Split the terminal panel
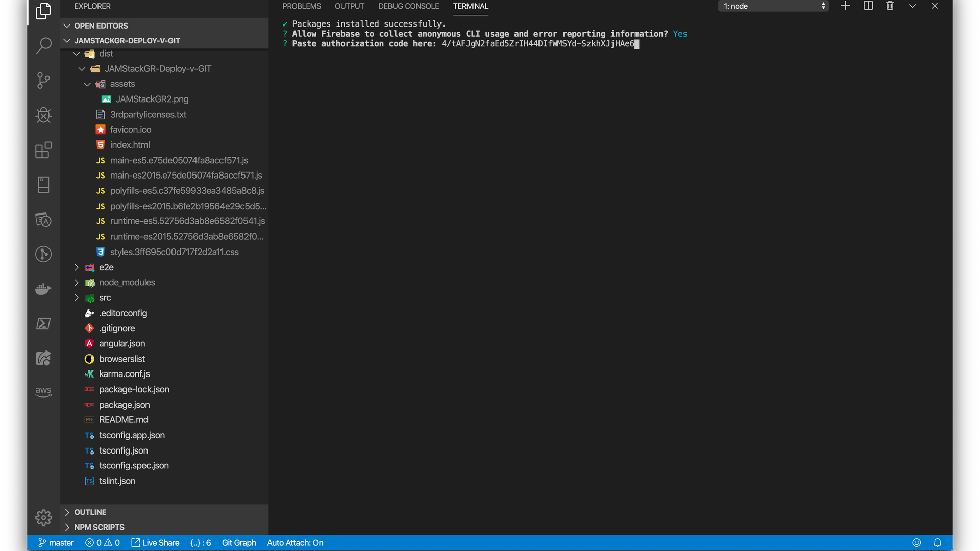Viewport: 980px width, 551px height. point(868,6)
